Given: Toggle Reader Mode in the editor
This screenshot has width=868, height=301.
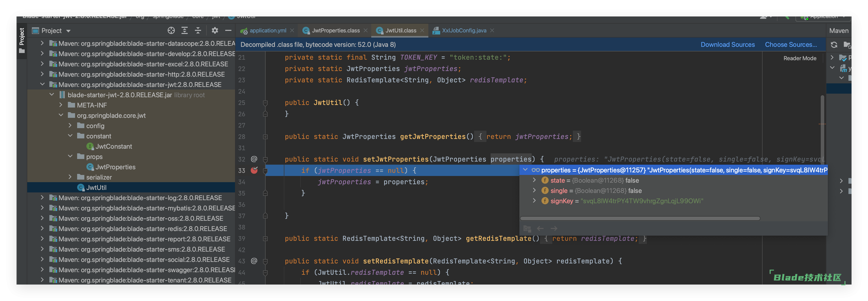Looking at the screenshot, I should [800, 58].
